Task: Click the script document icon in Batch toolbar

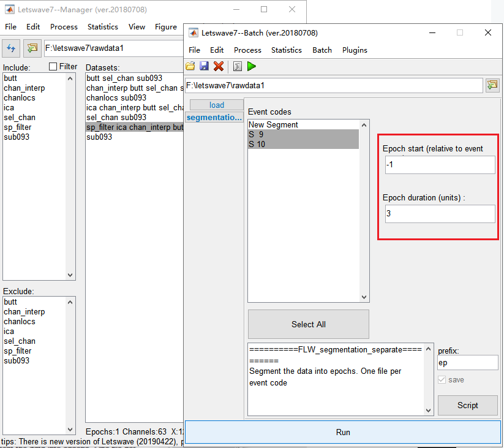Action: (237, 66)
